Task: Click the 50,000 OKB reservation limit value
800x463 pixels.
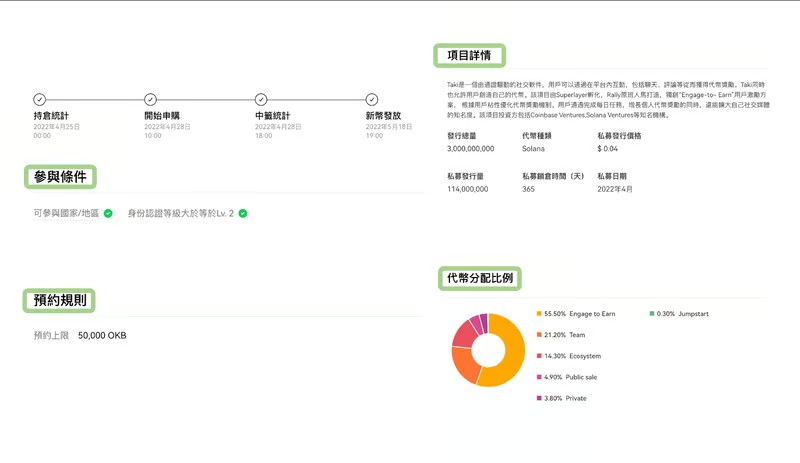Action: tap(102, 335)
